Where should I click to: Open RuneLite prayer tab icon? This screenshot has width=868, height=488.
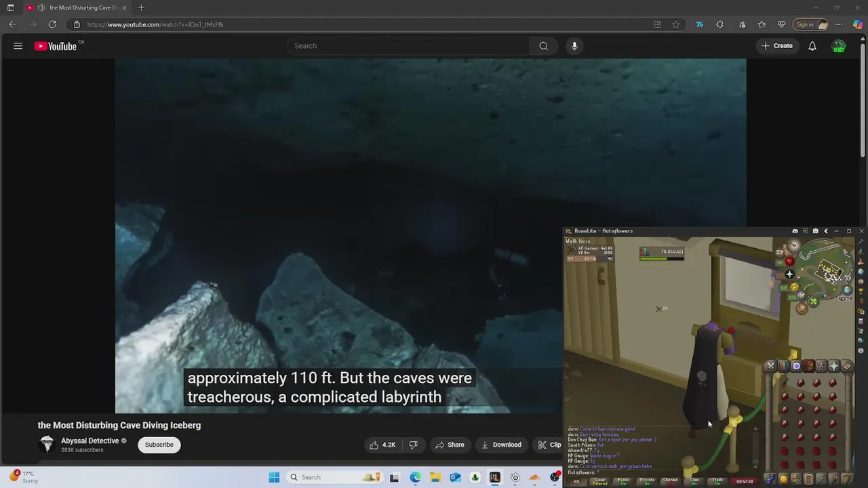click(x=834, y=366)
